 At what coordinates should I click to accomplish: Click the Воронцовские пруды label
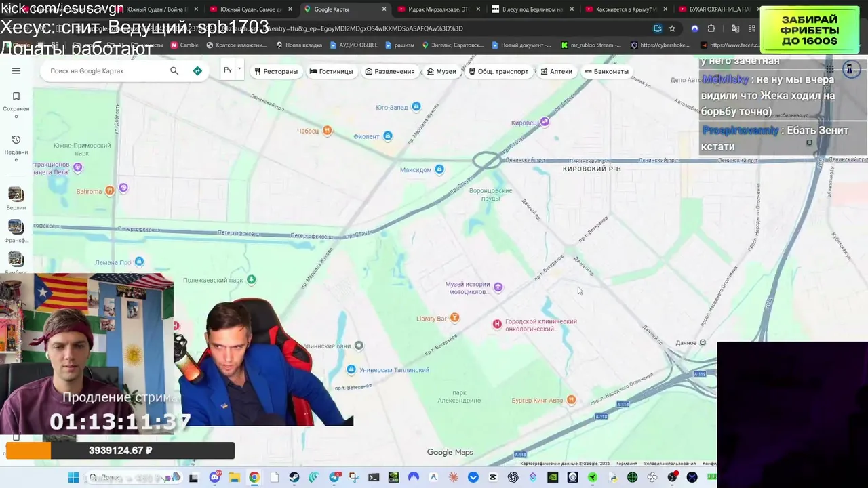pos(490,195)
